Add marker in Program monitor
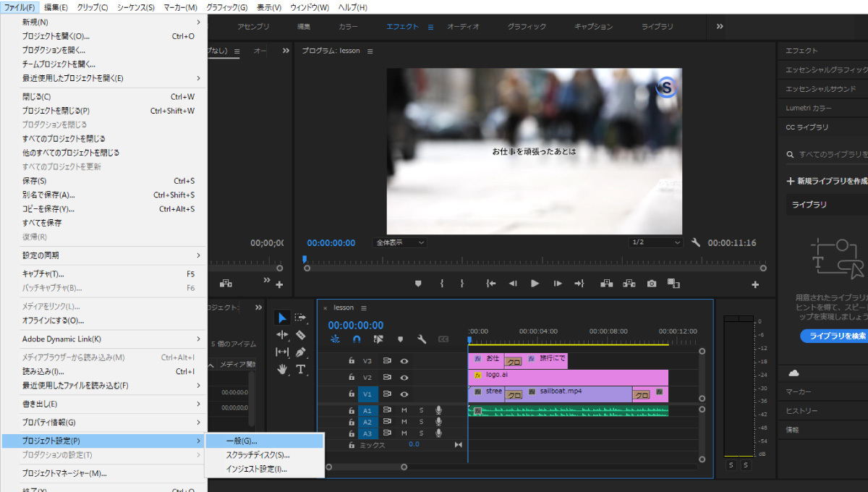868x492 pixels. coord(418,284)
